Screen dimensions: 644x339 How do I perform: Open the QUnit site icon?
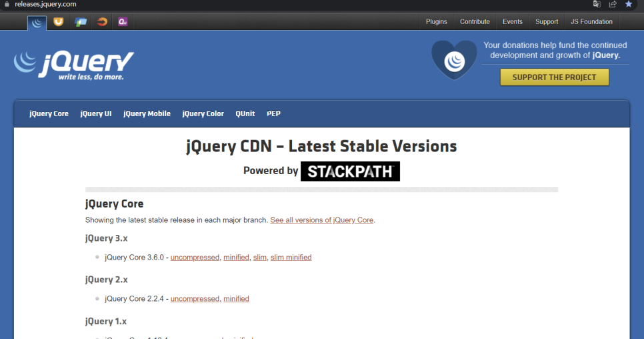123,22
